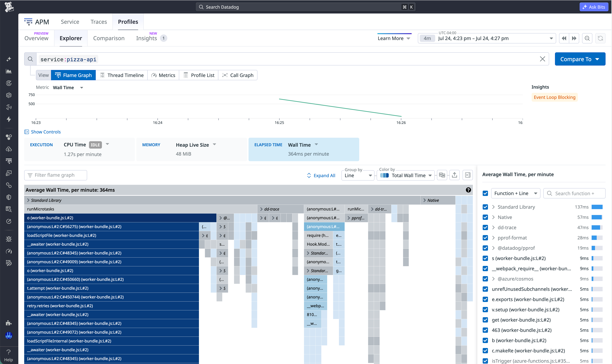Open the Dashboards chart sidebar icon
Viewport: 612px width, 364px height.
(x=9, y=71)
